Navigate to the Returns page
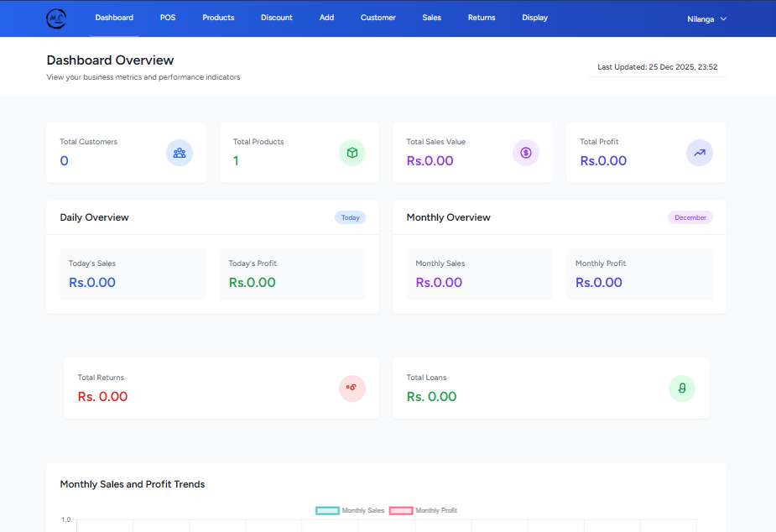This screenshot has height=532, width=776. click(482, 18)
